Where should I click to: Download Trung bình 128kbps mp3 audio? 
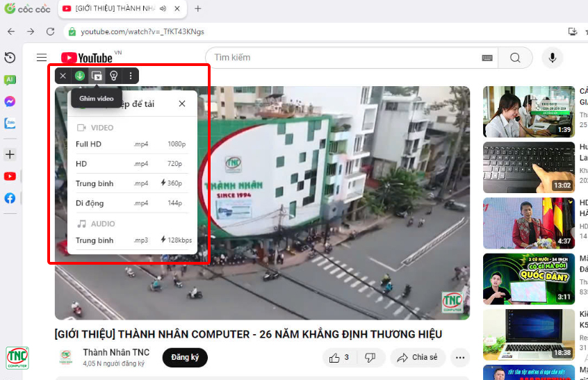point(133,240)
